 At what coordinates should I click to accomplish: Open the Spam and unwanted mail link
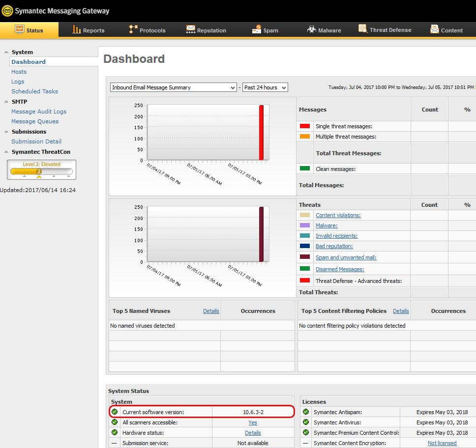click(346, 257)
